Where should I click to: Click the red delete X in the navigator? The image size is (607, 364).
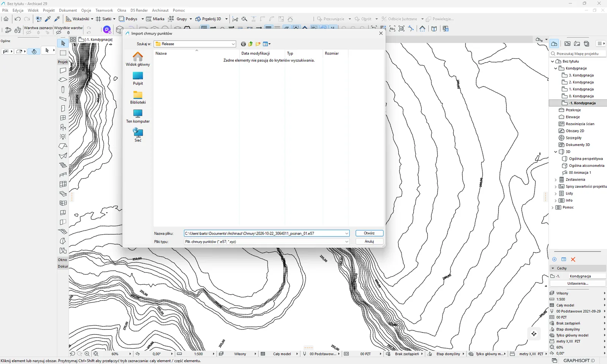[x=573, y=259]
